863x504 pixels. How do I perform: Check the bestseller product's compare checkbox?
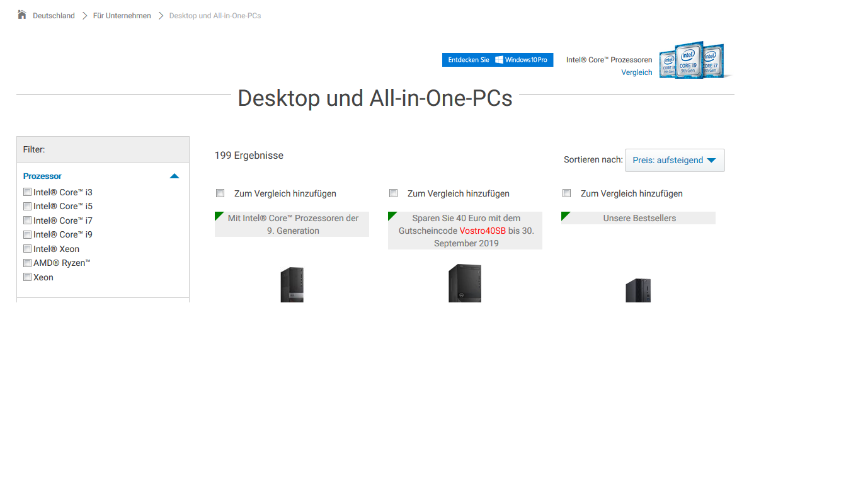pos(566,193)
